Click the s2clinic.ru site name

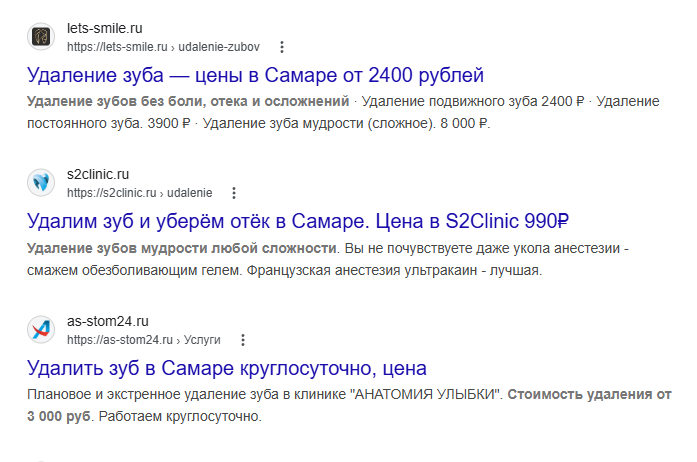(x=98, y=174)
